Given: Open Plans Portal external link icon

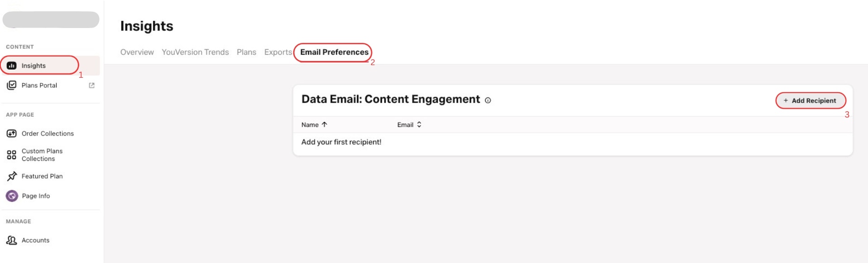Looking at the screenshot, I should coord(92,85).
